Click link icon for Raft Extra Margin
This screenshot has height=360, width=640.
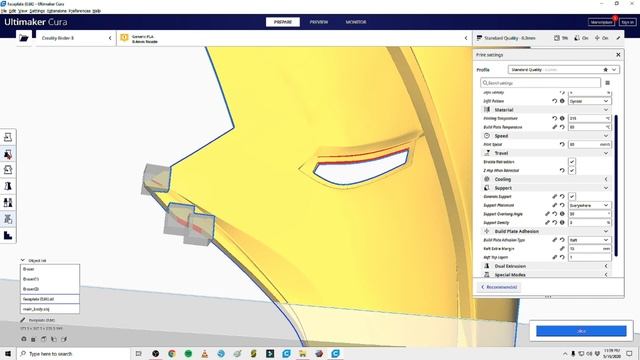coord(562,249)
